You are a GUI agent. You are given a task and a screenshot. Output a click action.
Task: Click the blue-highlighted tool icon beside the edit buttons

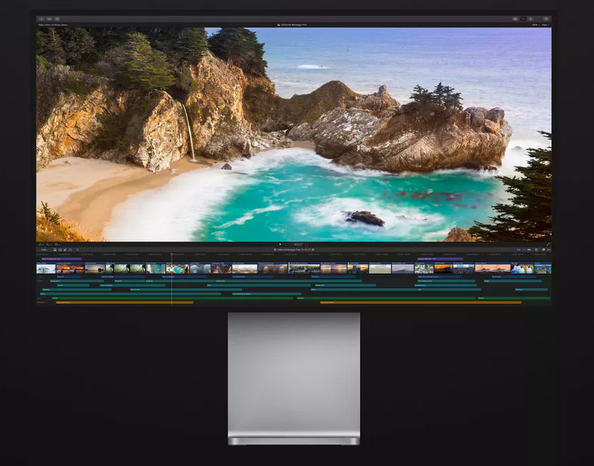tap(77, 250)
